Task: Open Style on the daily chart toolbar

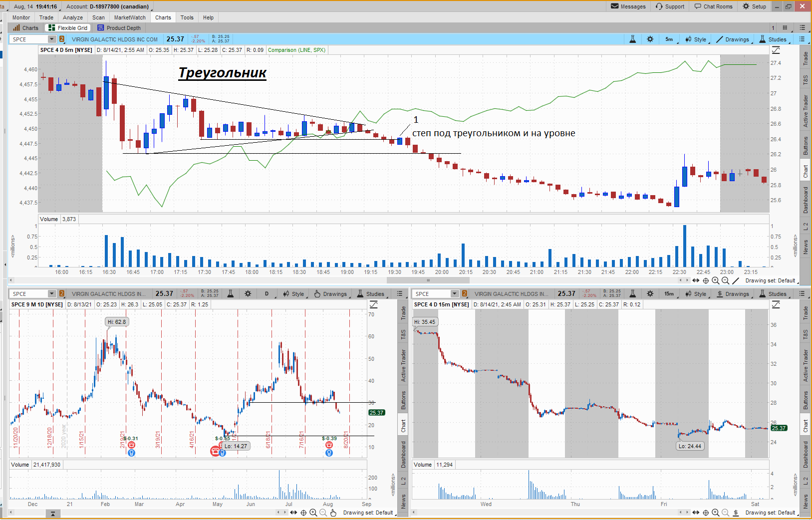Action: pos(293,294)
